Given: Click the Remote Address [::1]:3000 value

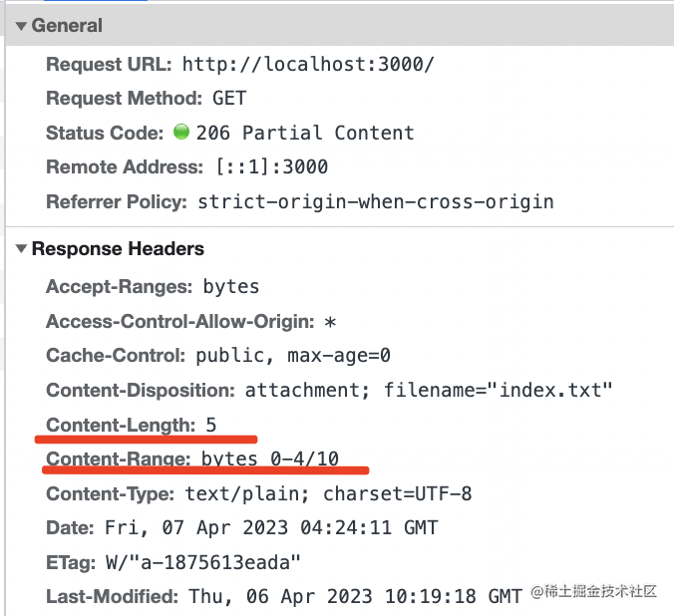Looking at the screenshot, I should pyautogui.click(x=271, y=166).
